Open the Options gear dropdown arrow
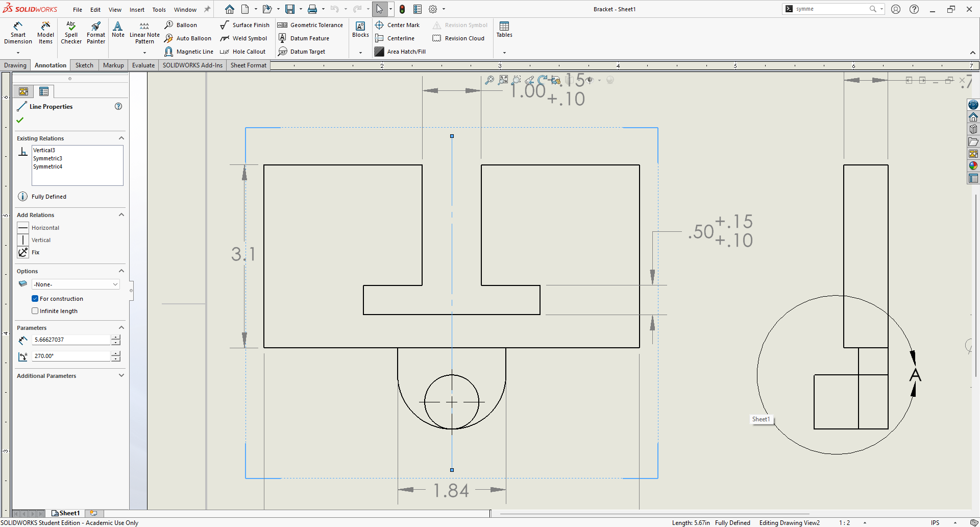This screenshot has width=980, height=527. coord(444,9)
